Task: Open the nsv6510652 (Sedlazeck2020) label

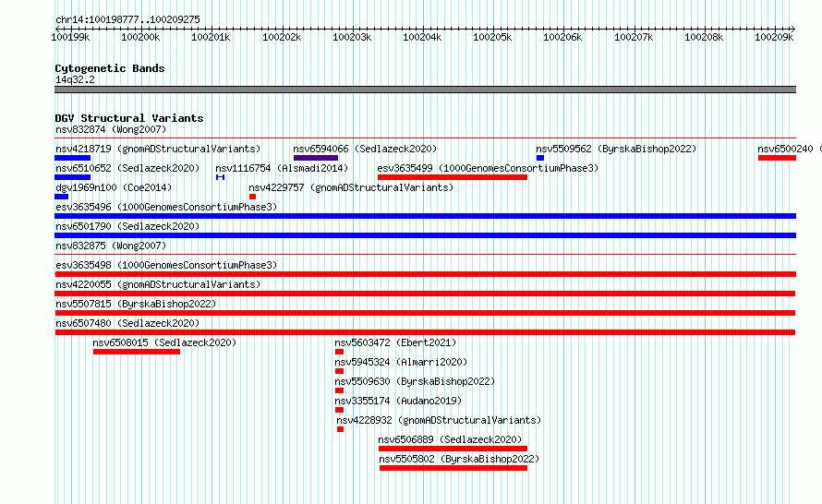Action: coord(127,168)
